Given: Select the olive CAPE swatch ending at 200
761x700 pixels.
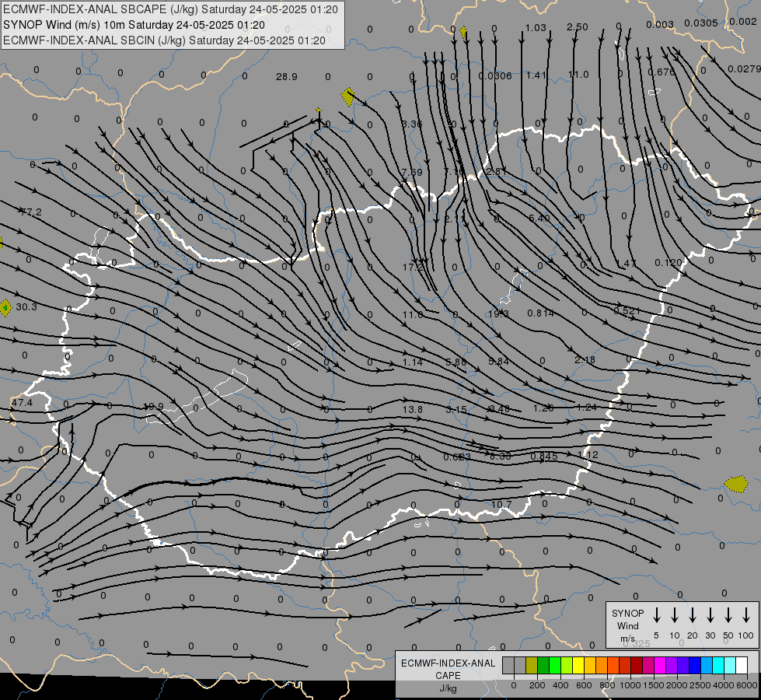Looking at the screenshot, I should pos(532,666).
